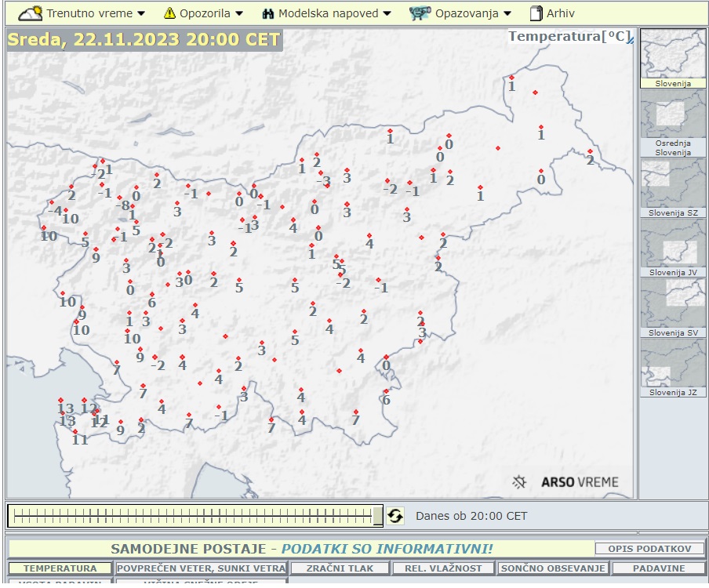The image size is (709, 588).
Task: Click the date label Sreda, 22.11.2023 20:00 CET
Action: pyautogui.click(x=144, y=39)
